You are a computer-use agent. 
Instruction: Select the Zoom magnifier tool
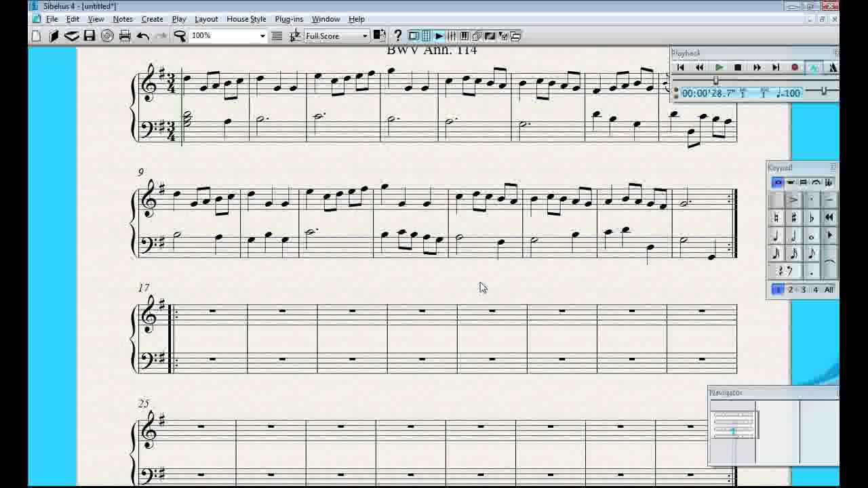(180, 36)
